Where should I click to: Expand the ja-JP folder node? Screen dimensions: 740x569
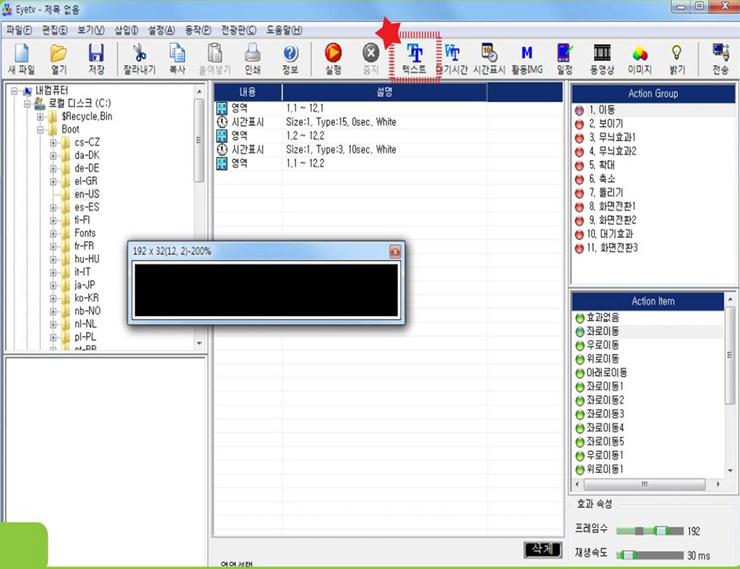pos(53,285)
